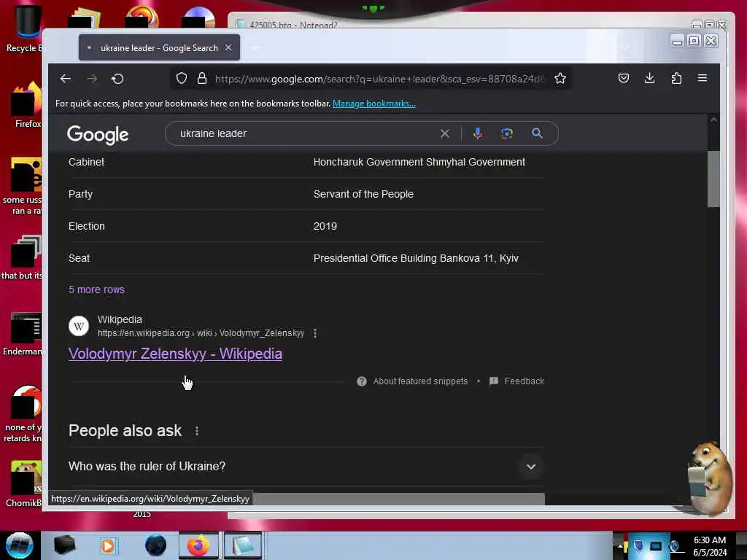Viewport: 747px width, 560px height.
Task: Bookmark this page with the star icon
Action: point(560,79)
